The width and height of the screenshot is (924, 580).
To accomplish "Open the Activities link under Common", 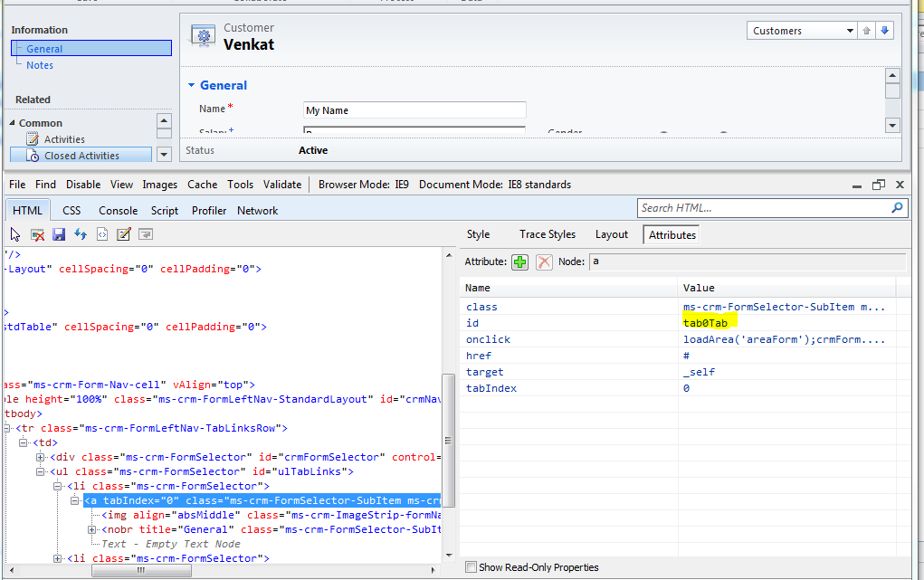I will click(x=64, y=139).
